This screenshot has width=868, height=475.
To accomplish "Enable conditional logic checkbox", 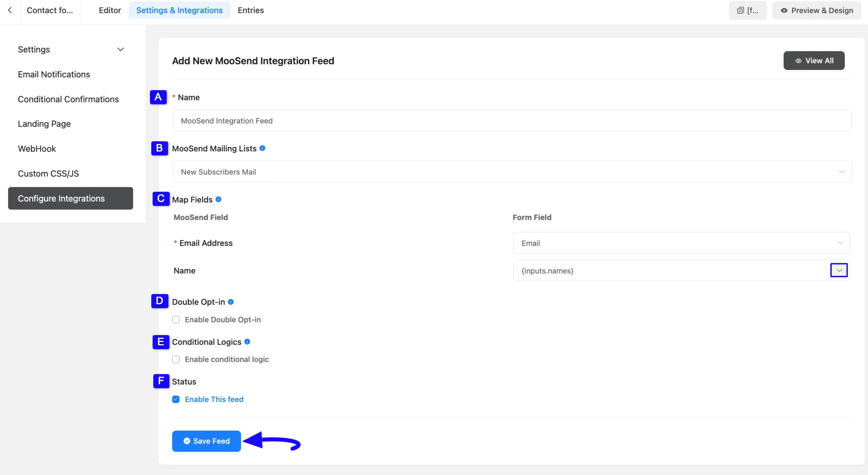I will pos(176,359).
